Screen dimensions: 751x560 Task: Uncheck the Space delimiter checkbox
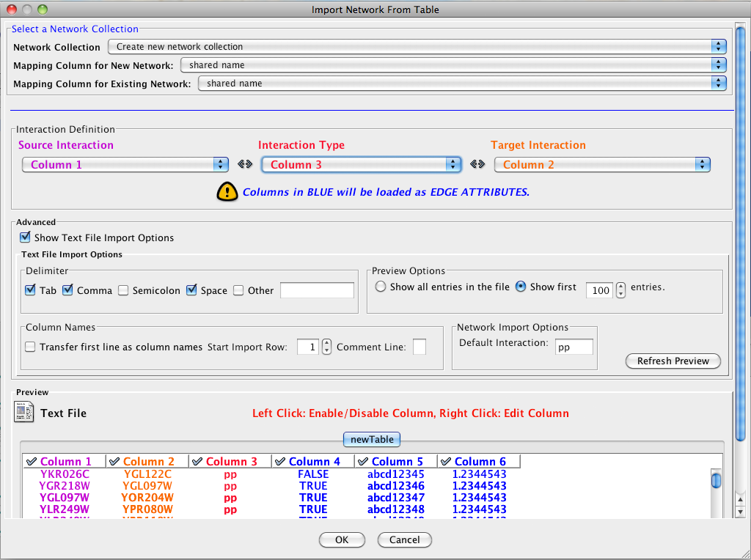coord(191,290)
